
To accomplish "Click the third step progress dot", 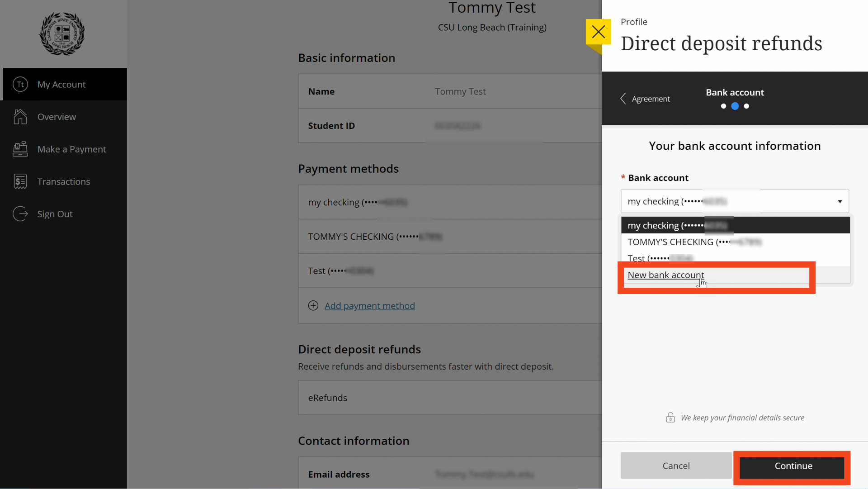I will (746, 106).
